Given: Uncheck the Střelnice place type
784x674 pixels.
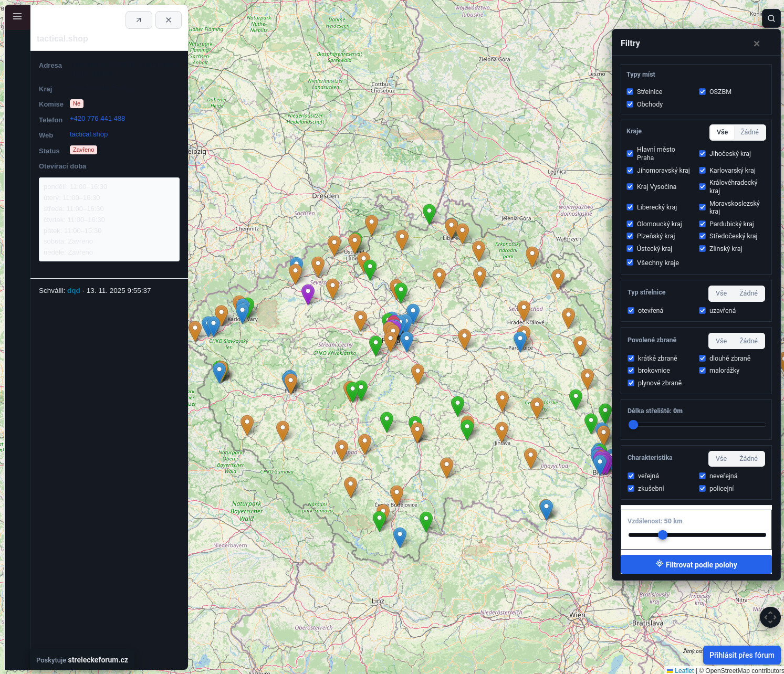Looking at the screenshot, I should click(630, 92).
